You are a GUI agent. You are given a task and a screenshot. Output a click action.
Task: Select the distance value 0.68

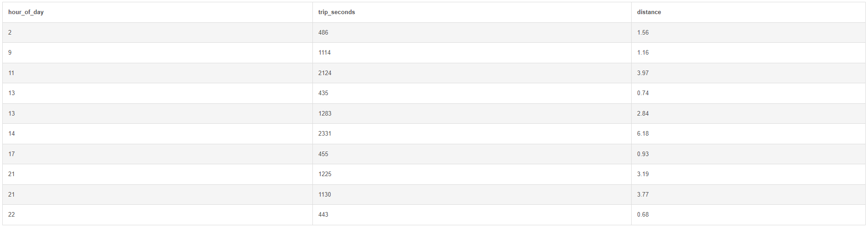pyautogui.click(x=643, y=215)
